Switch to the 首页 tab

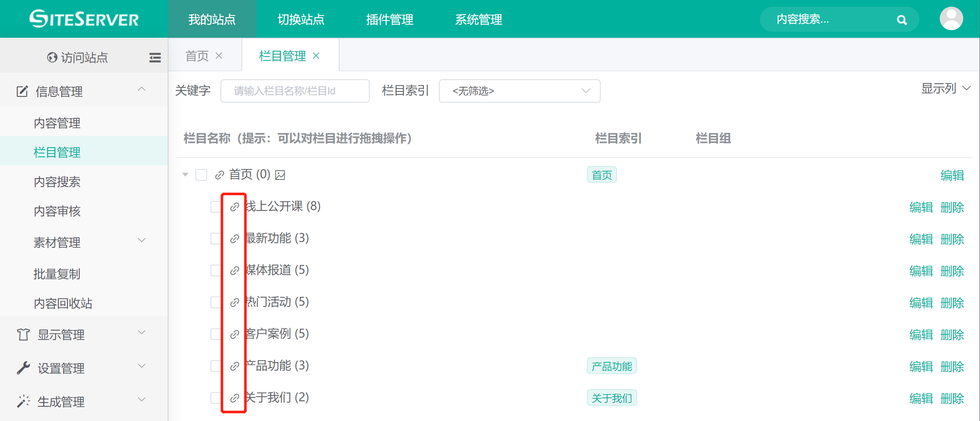(197, 55)
